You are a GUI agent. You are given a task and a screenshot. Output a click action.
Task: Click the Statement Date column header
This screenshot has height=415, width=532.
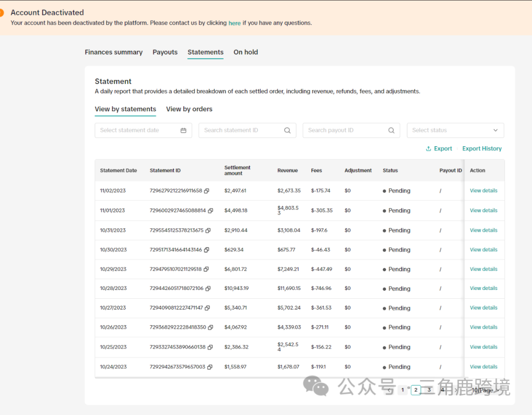pos(118,170)
